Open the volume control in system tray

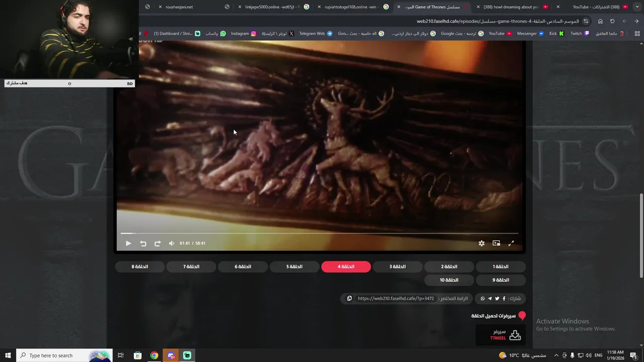(x=589, y=355)
